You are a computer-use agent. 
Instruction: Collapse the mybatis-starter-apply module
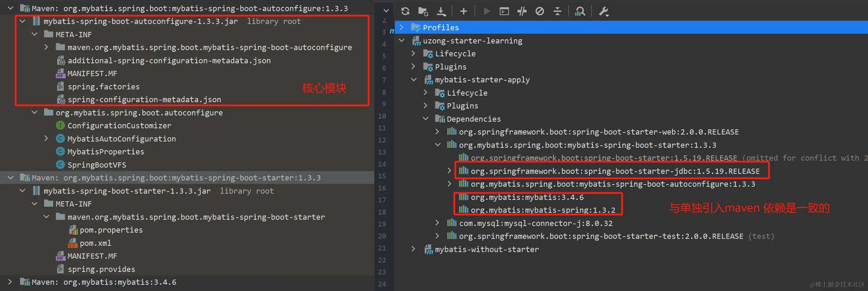pos(414,79)
